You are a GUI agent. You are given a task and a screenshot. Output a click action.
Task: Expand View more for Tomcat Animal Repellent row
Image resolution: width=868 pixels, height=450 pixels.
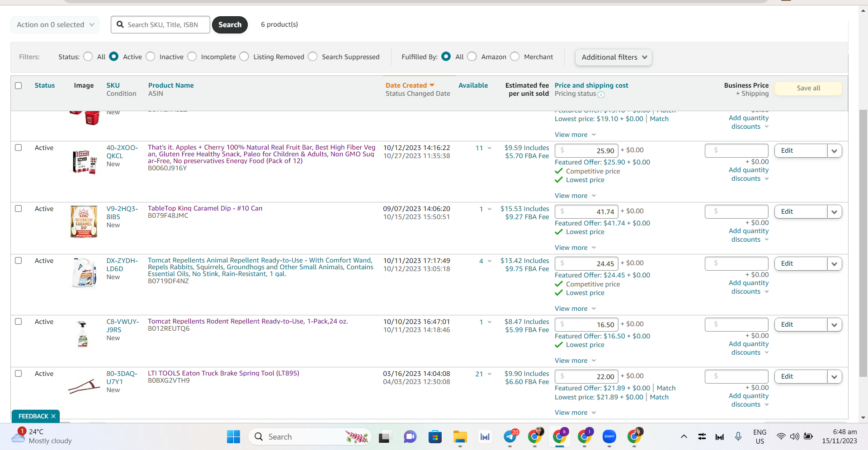point(576,309)
